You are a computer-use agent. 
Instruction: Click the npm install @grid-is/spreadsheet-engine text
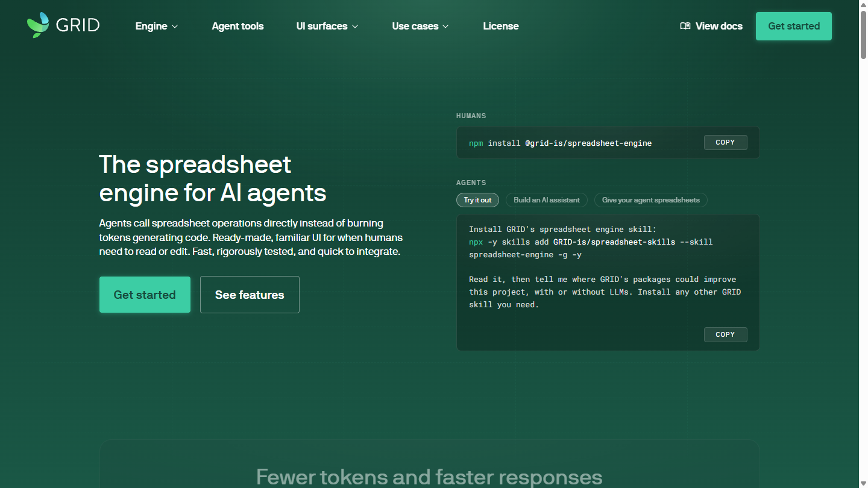pyautogui.click(x=560, y=143)
